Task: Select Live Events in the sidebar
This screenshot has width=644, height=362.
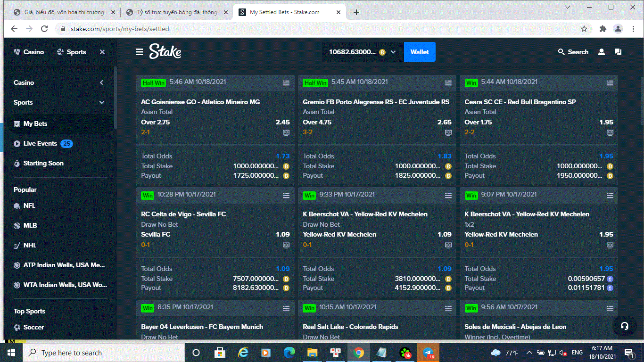Action: click(x=40, y=143)
